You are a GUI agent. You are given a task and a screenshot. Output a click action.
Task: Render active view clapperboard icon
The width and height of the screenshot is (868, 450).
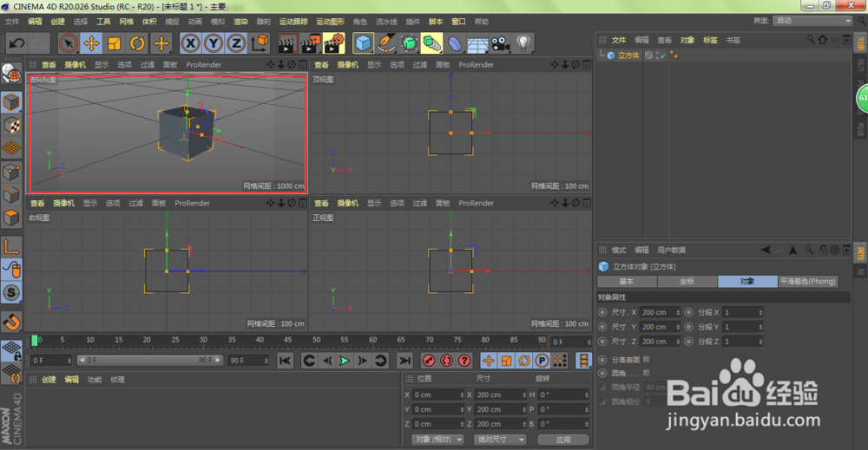click(x=286, y=43)
